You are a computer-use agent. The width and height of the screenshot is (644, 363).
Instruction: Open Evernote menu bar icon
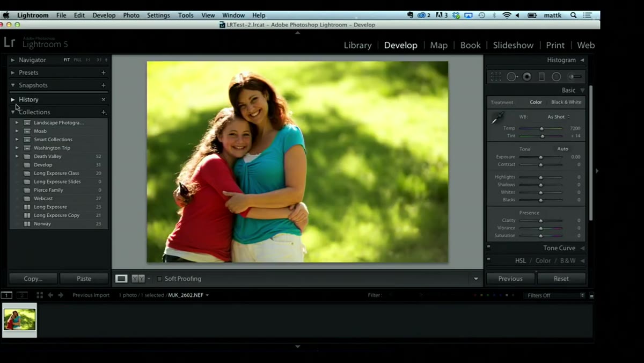(x=411, y=16)
